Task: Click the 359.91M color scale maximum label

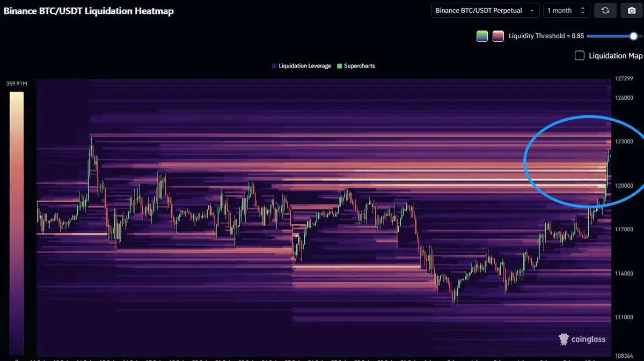Action: (x=17, y=84)
